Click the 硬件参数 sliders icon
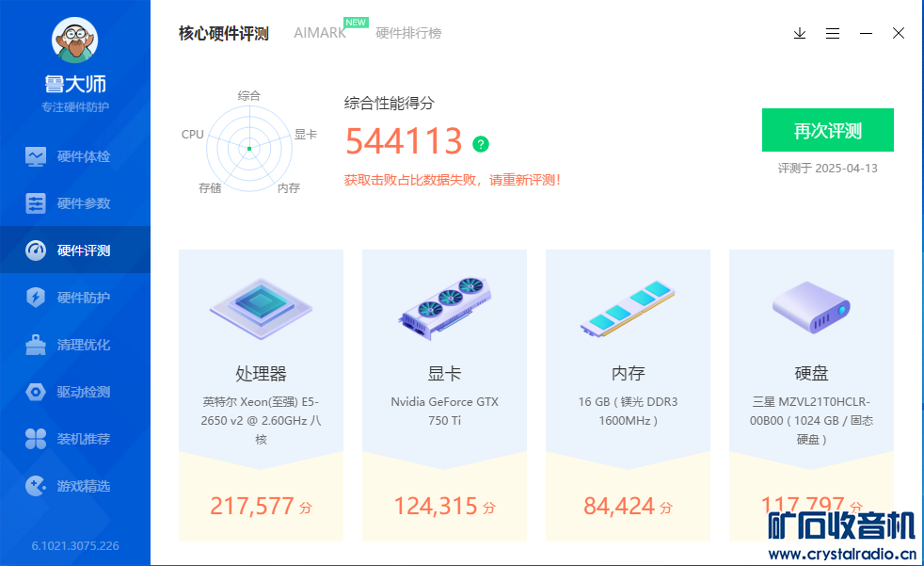 pos(36,203)
